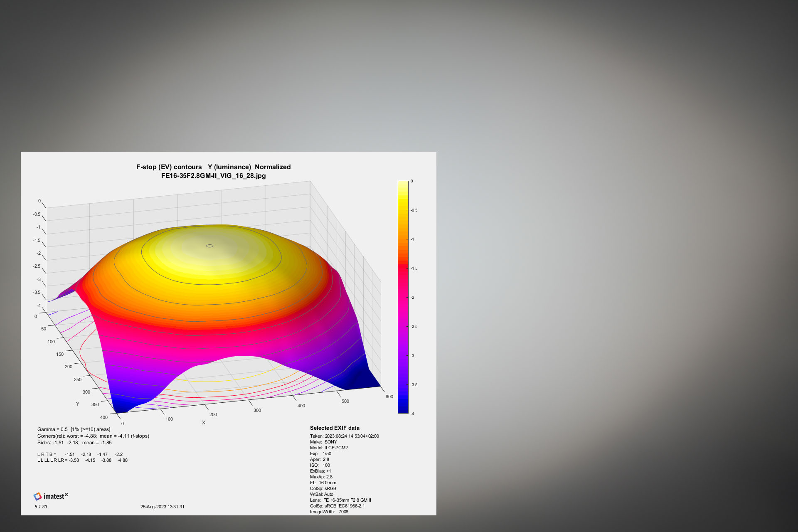Click the -1.5 label on the colorbar

[x=414, y=268]
